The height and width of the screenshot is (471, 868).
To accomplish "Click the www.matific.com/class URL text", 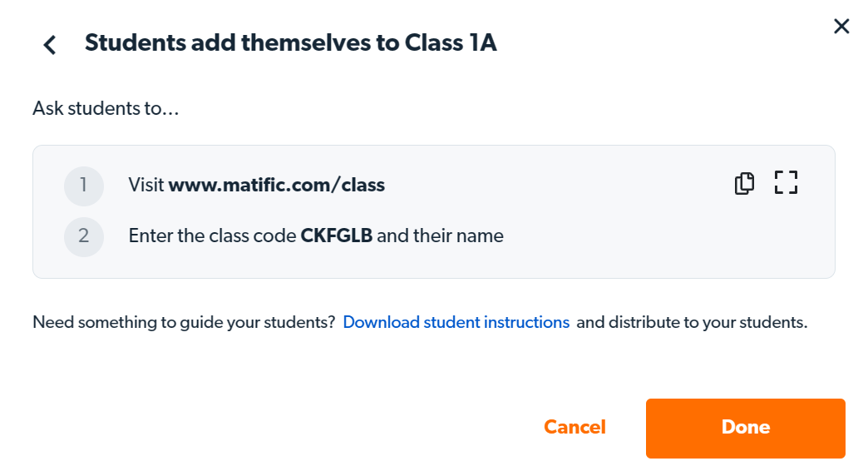I will point(277,186).
